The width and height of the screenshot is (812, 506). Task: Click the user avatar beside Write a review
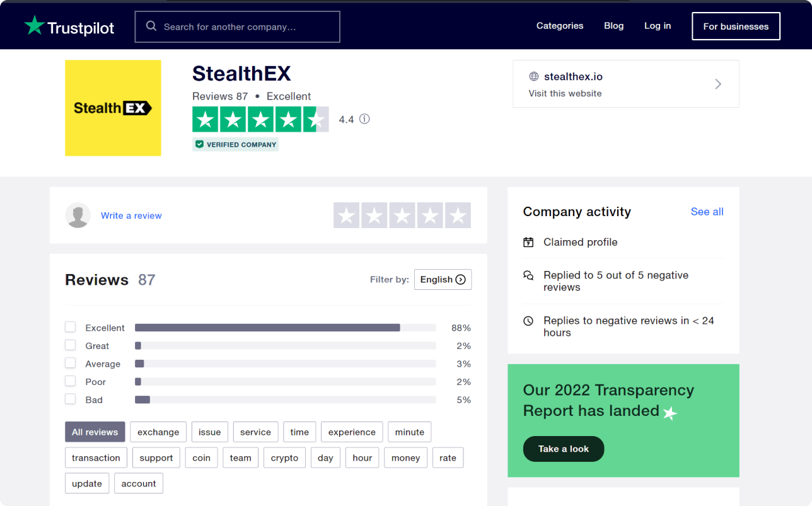click(x=78, y=216)
